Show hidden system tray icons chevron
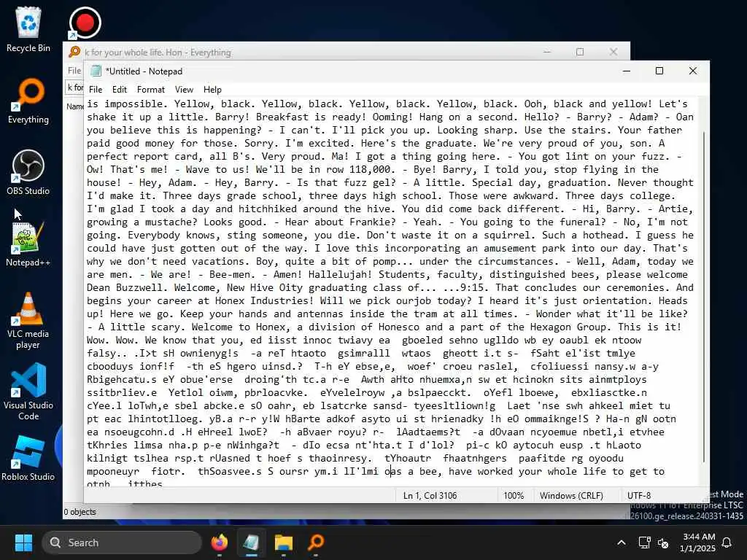This screenshot has height=560, width=747. point(622,542)
